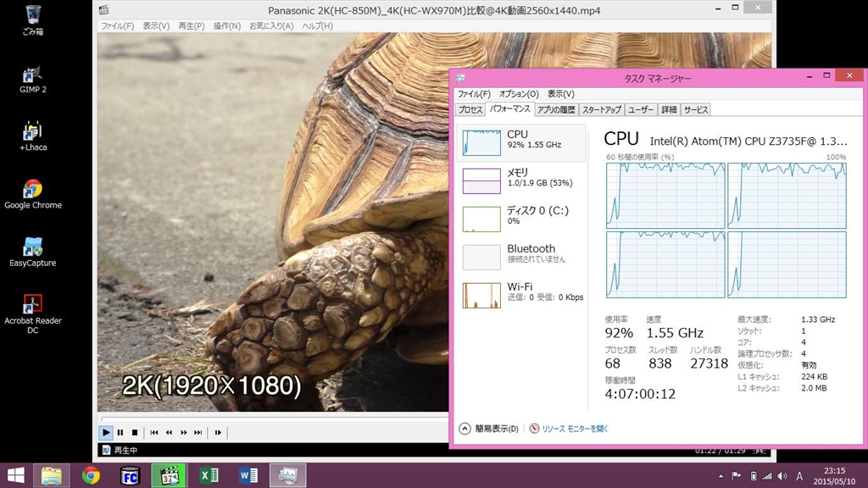Open ファイル(F) menu in Task Manager
Image resolution: width=868 pixels, height=488 pixels.
pyautogui.click(x=474, y=94)
